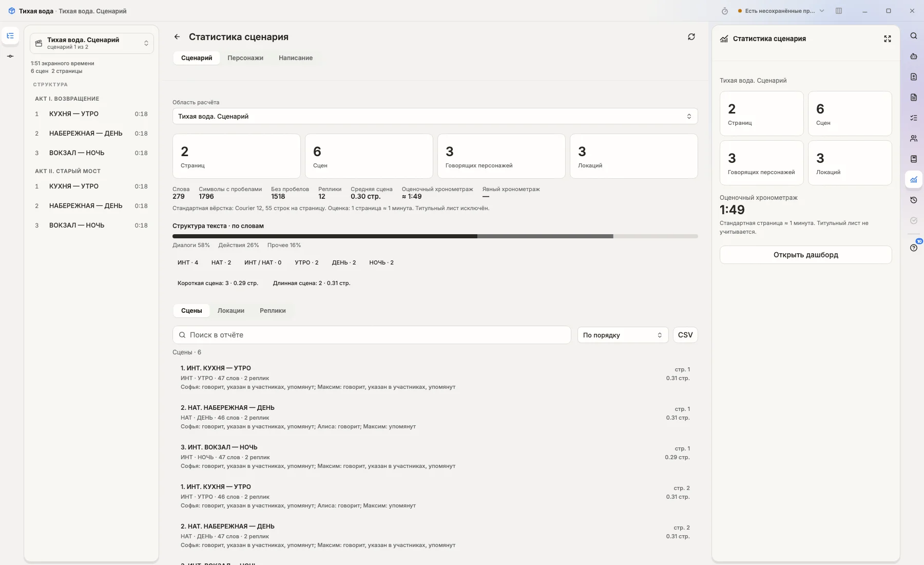Open the Область расчёта dropdown
The image size is (924, 565).
435,117
